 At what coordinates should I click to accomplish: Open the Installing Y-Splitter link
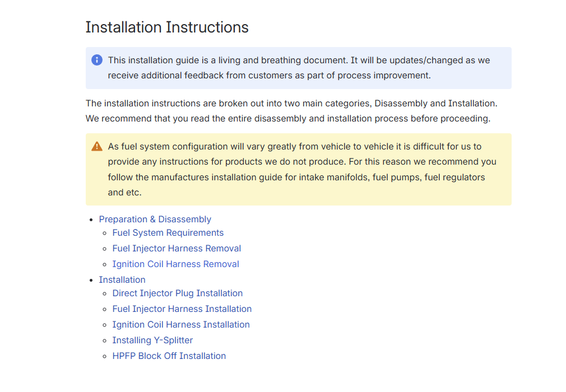pyautogui.click(x=152, y=340)
